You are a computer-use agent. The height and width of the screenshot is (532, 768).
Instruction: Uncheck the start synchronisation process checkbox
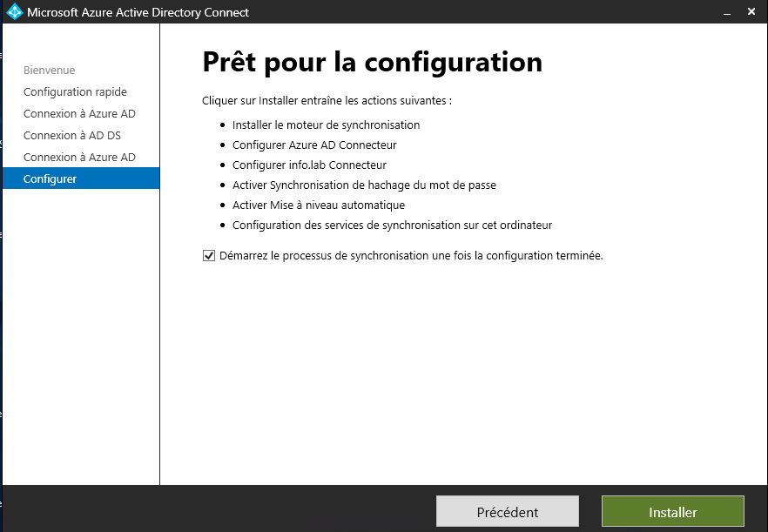point(209,256)
